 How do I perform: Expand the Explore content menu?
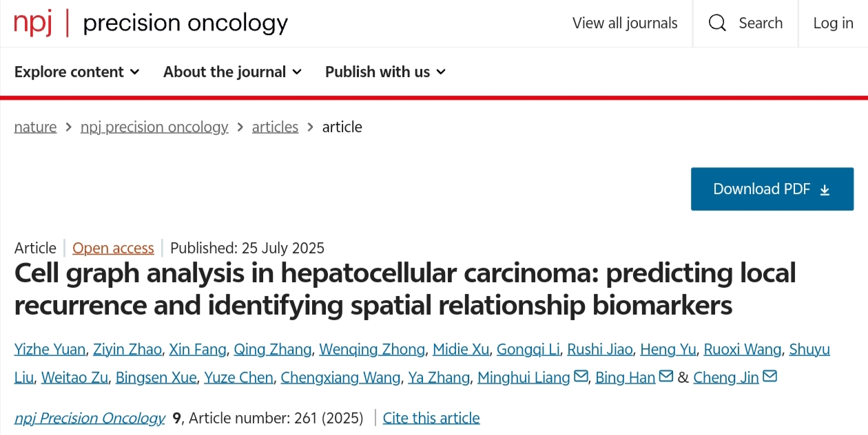click(76, 72)
